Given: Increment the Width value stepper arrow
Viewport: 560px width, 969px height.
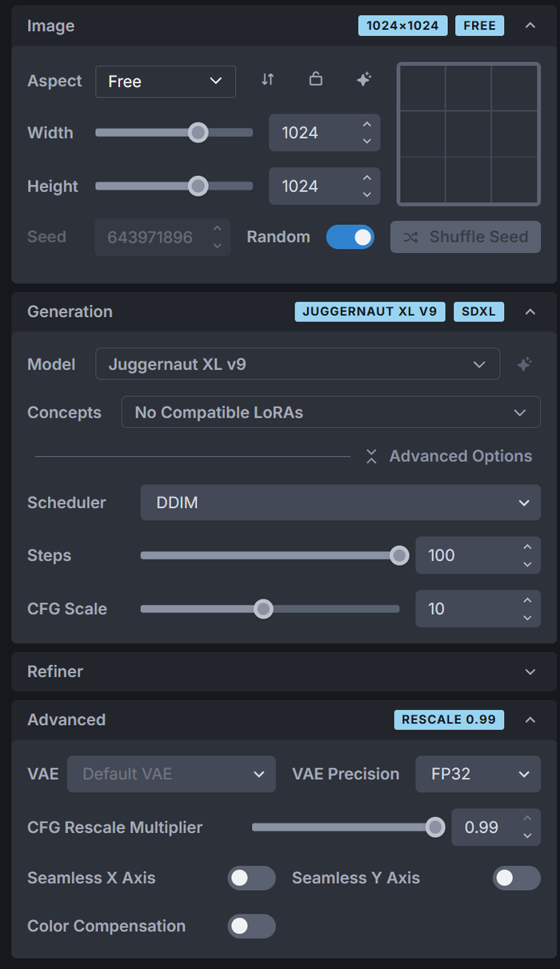Looking at the screenshot, I should (366, 125).
